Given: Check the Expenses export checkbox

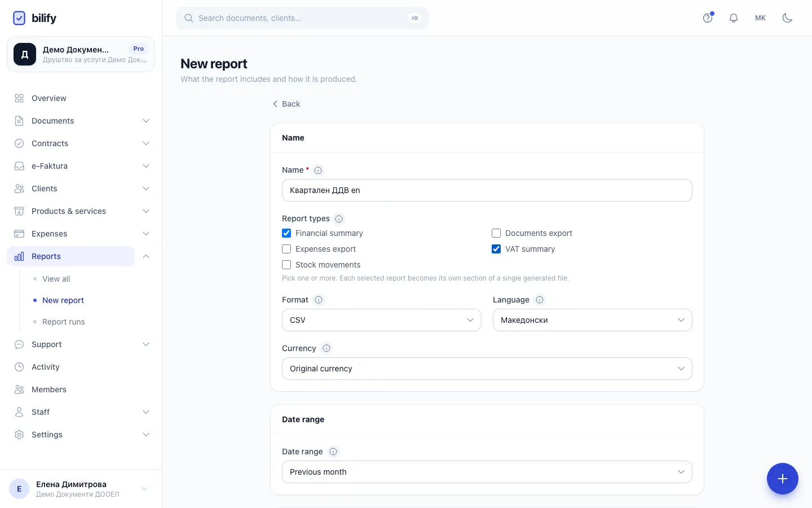Looking at the screenshot, I should 286,249.
